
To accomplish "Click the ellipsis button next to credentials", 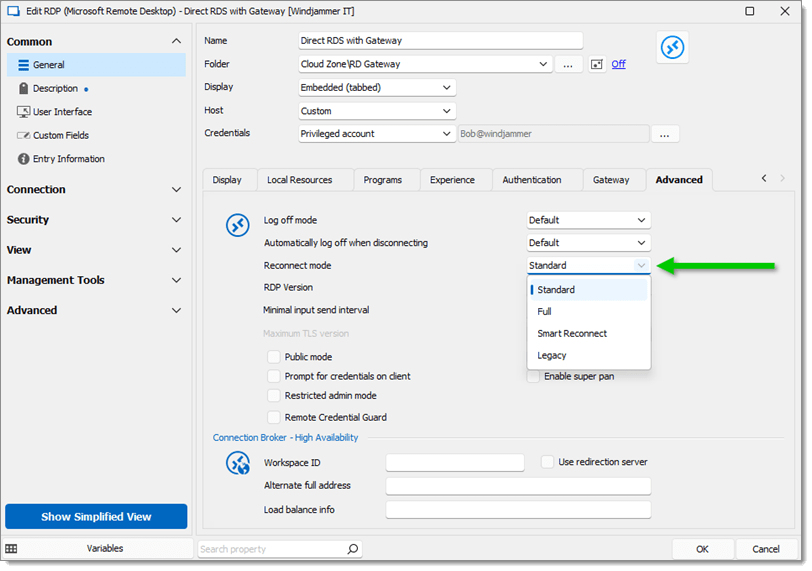I will 664,134.
